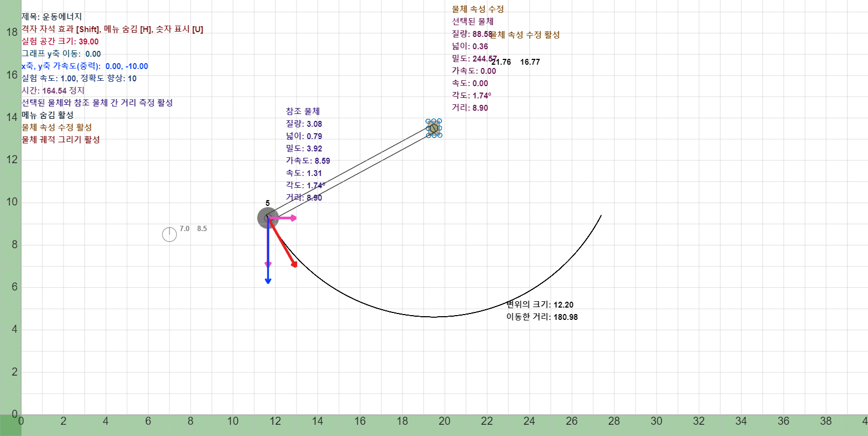Click the '선택된 물체' label
The width and height of the screenshot is (868, 436).
472,21
